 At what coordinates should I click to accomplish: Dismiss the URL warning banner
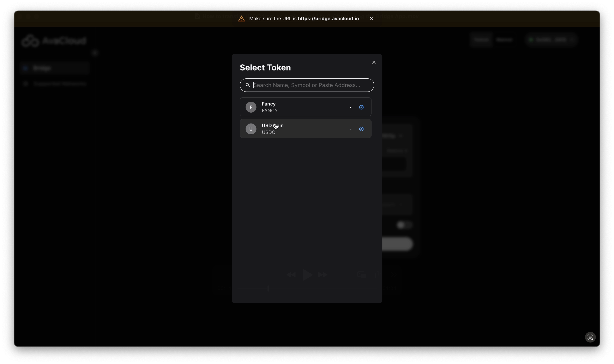[x=371, y=19]
